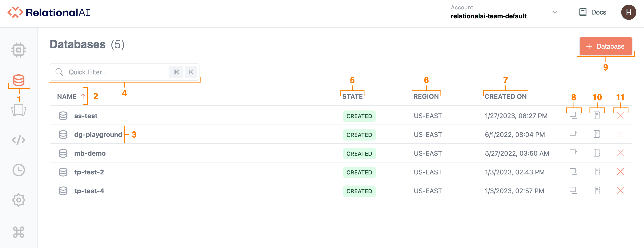Sort by the STATE column header
Screen dimensions: 644x248
pyautogui.click(x=352, y=96)
